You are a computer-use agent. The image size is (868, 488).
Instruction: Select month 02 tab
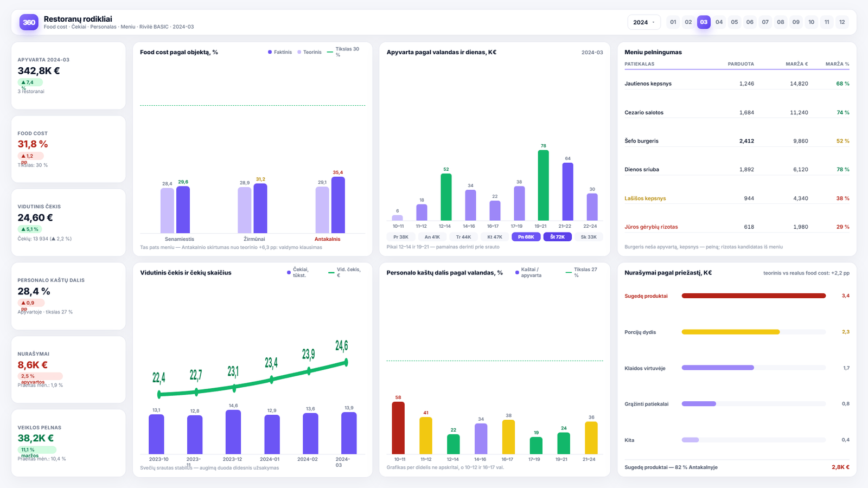pos(688,22)
